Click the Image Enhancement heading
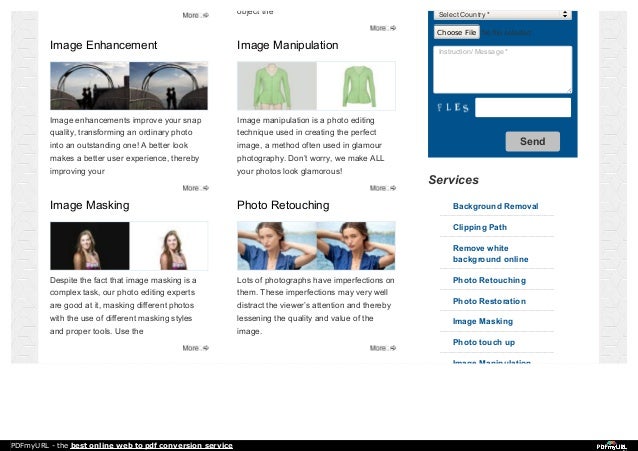 point(103,45)
